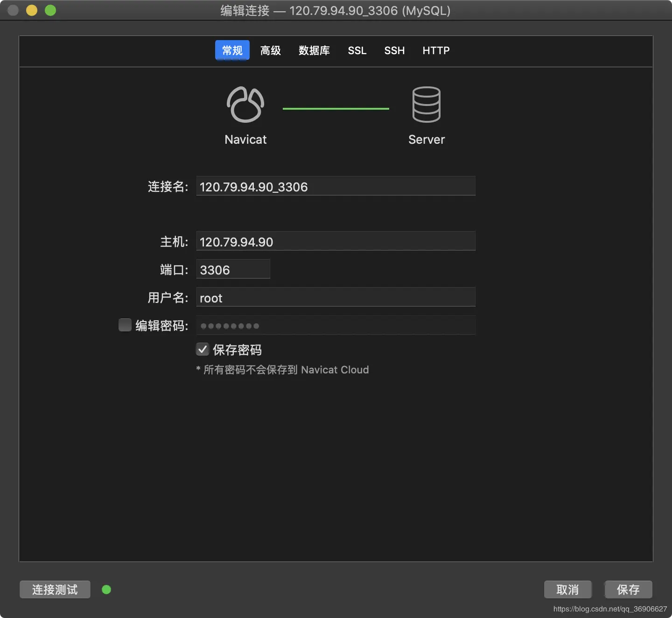The image size is (672, 618).
Task: Click the masked password field
Action: click(x=336, y=325)
